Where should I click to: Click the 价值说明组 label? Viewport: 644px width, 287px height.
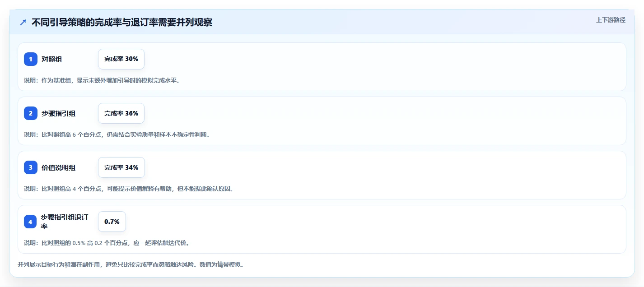[x=59, y=167]
